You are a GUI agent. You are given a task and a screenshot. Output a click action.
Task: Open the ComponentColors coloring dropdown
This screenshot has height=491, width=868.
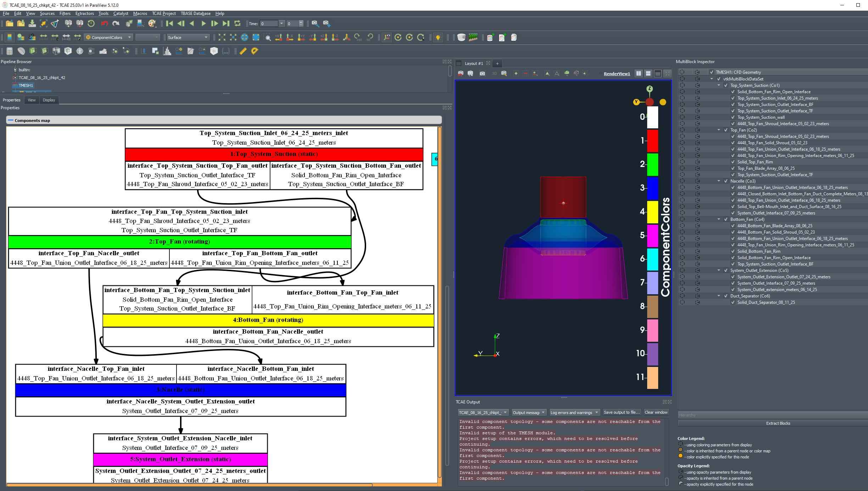[108, 37]
